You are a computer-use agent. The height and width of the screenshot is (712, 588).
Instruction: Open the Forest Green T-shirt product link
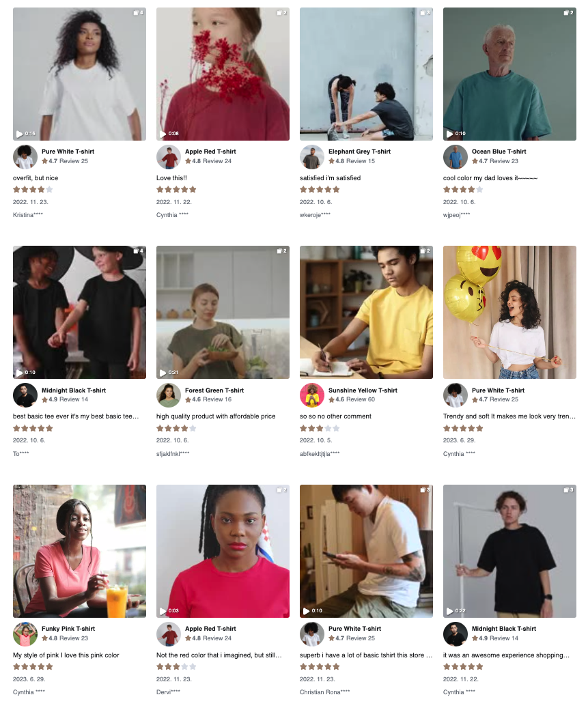(x=214, y=390)
